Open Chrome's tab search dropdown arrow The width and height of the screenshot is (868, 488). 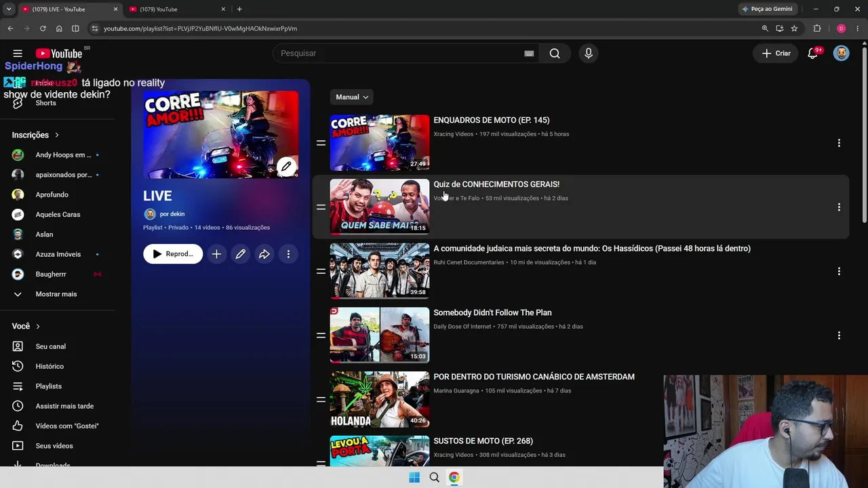tap(9, 9)
